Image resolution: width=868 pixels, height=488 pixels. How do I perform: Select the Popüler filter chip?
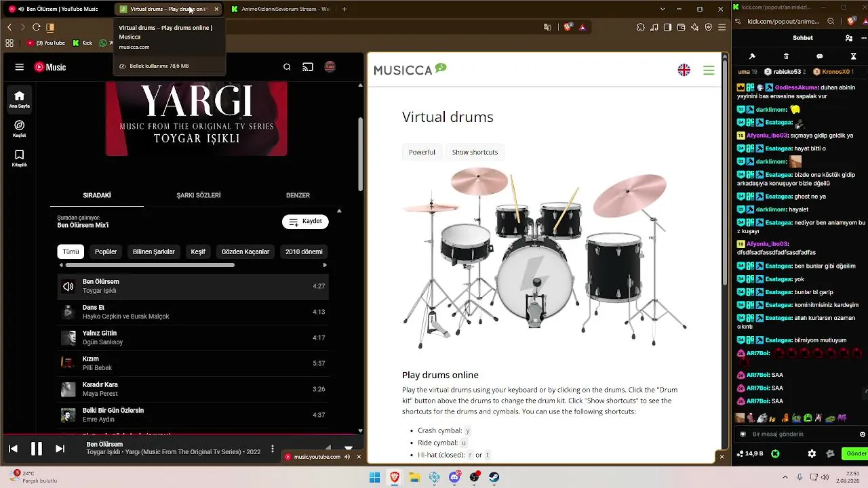point(106,251)
